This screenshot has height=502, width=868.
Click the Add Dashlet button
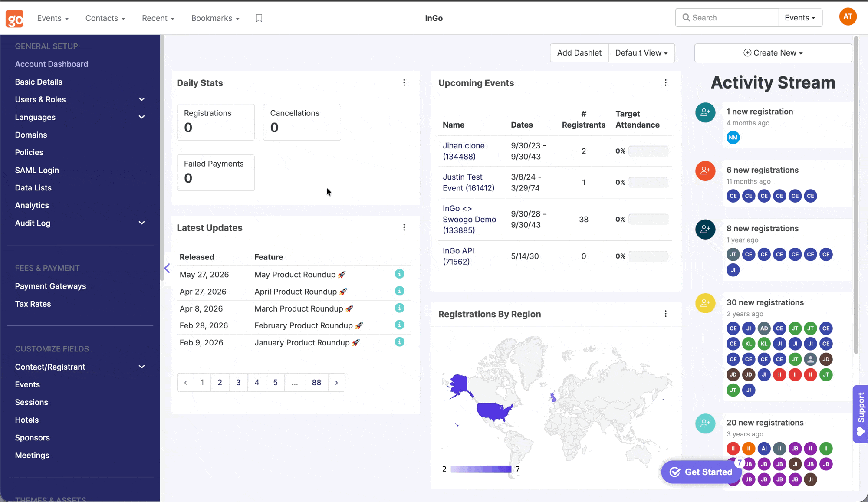coord(579,53)
